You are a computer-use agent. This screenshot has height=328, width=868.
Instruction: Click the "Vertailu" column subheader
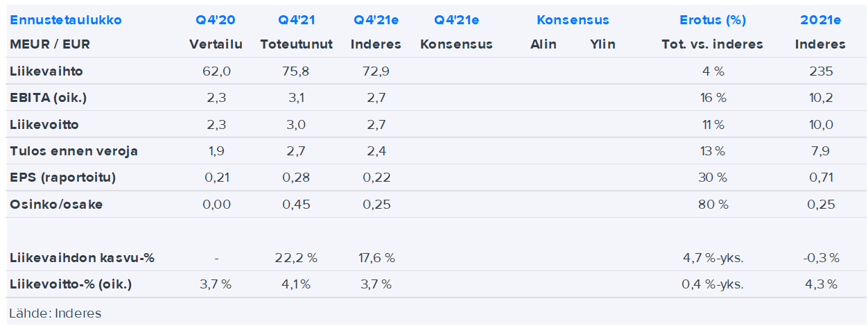pos(216,44)
